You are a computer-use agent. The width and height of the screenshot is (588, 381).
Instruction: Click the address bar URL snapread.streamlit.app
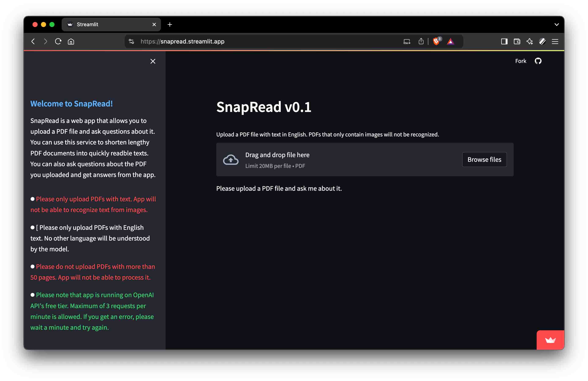pos(182,42)
